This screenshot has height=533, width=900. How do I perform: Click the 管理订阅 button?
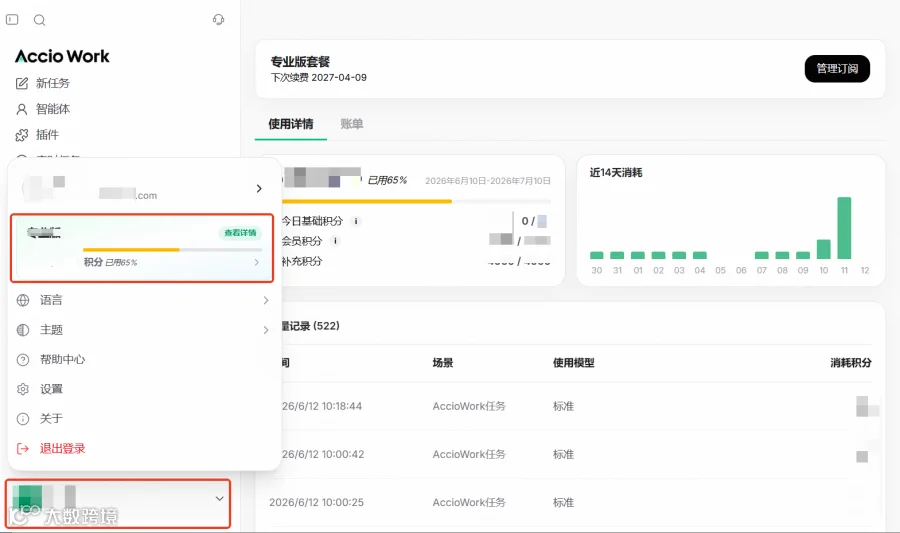point(837,69)
